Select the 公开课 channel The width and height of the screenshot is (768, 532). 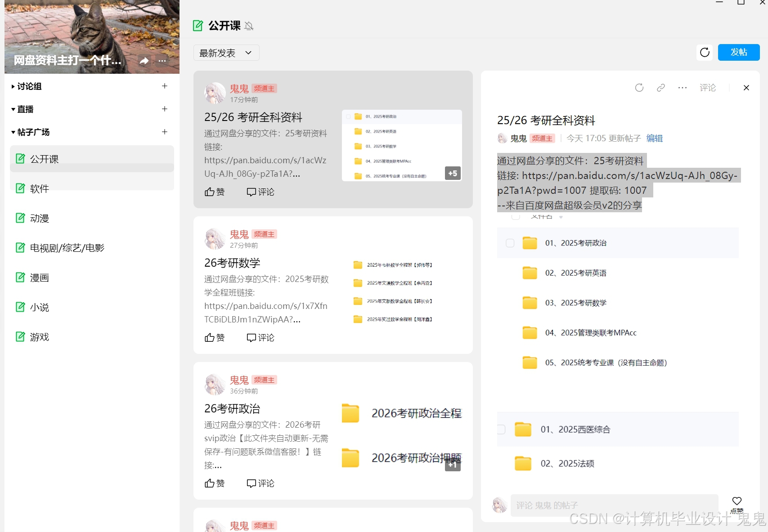point(92,159)
